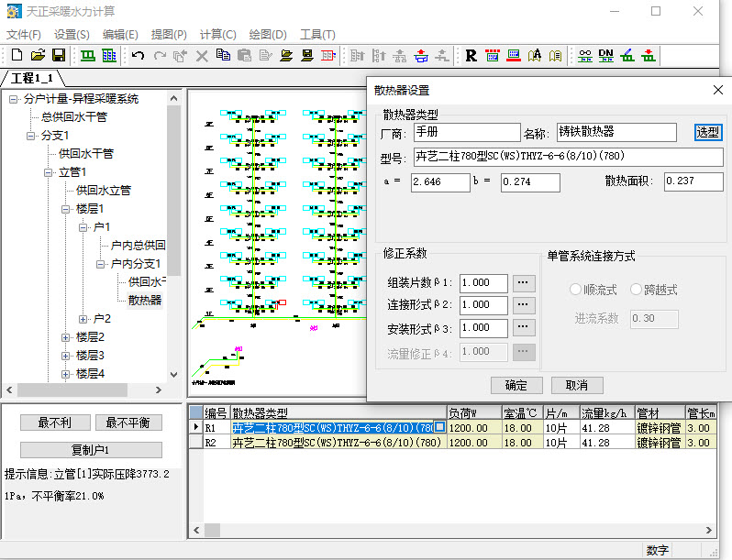Viewport: 732px width, 560px height.
Task: Open the 编辑(E) menu
Action: point(120,35)
